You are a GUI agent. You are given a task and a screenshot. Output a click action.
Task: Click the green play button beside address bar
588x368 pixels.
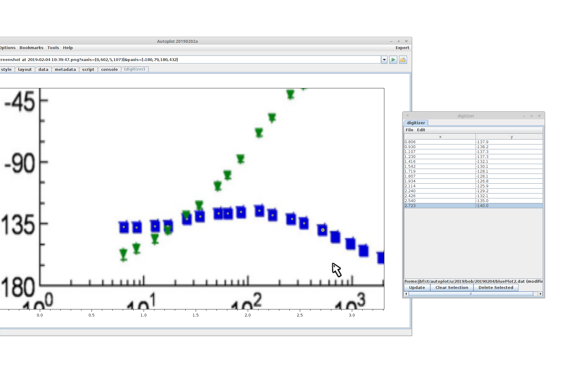click(393, 60)
